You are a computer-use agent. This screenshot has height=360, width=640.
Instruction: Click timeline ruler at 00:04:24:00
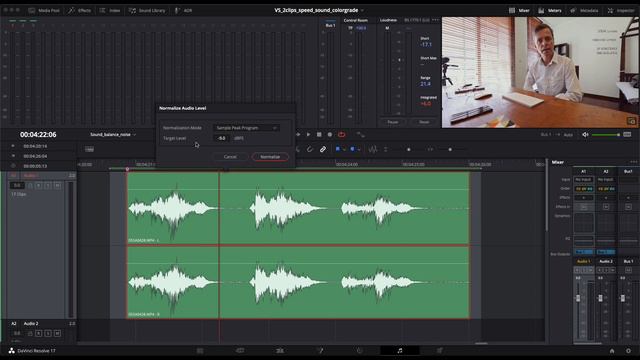pyautogui.click(x=347, y=164)
